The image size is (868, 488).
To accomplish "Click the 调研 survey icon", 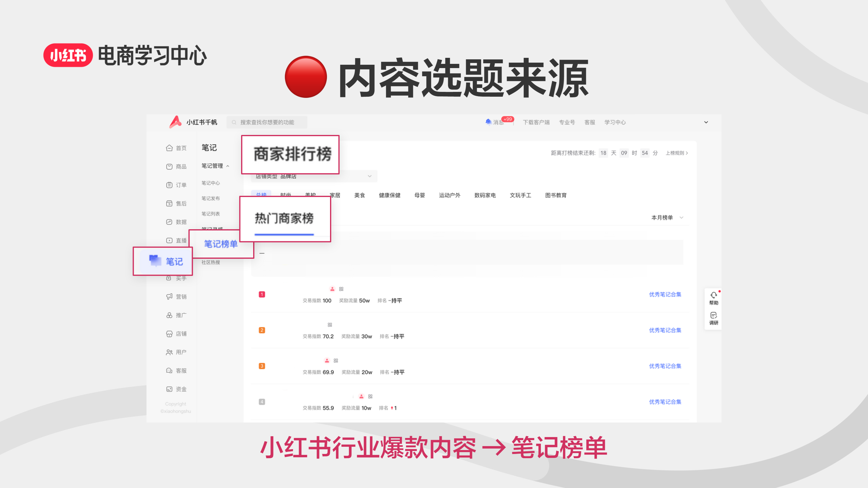I will pos(714,318).
